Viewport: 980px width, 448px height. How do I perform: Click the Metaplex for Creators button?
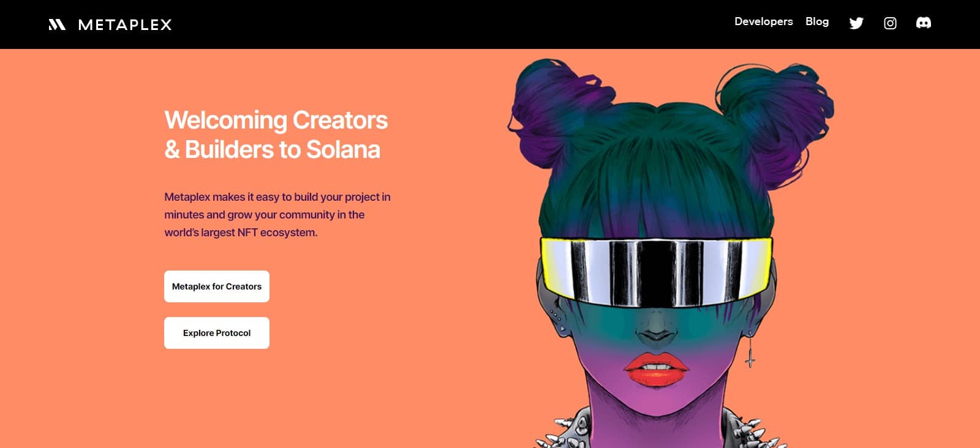coord(217,286)
